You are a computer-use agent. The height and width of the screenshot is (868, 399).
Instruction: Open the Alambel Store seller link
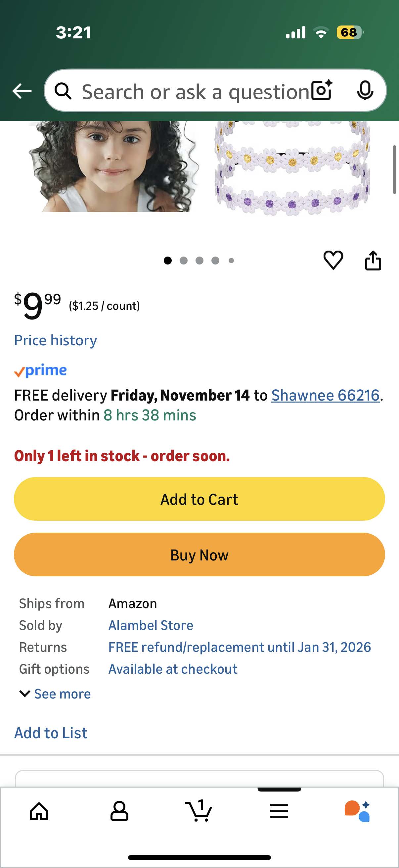click(x=151, y=625)
